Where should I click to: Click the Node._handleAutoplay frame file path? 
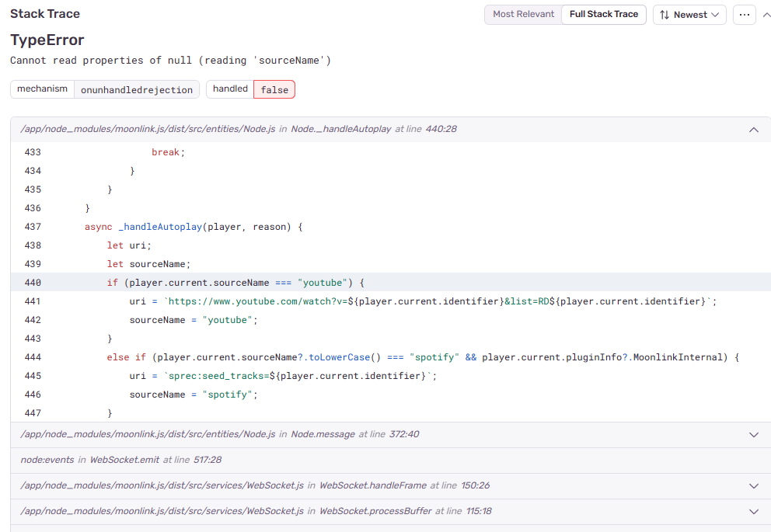pyautogui.click(x=148, y=129)
